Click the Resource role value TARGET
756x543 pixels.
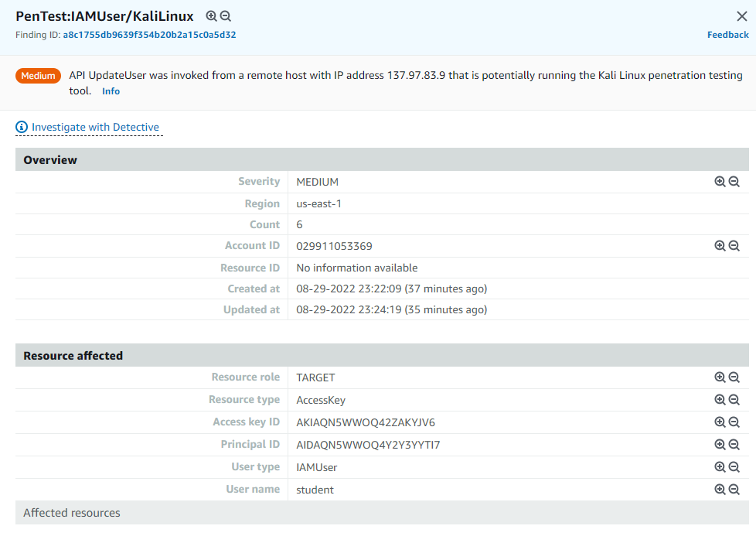(315, 378)
